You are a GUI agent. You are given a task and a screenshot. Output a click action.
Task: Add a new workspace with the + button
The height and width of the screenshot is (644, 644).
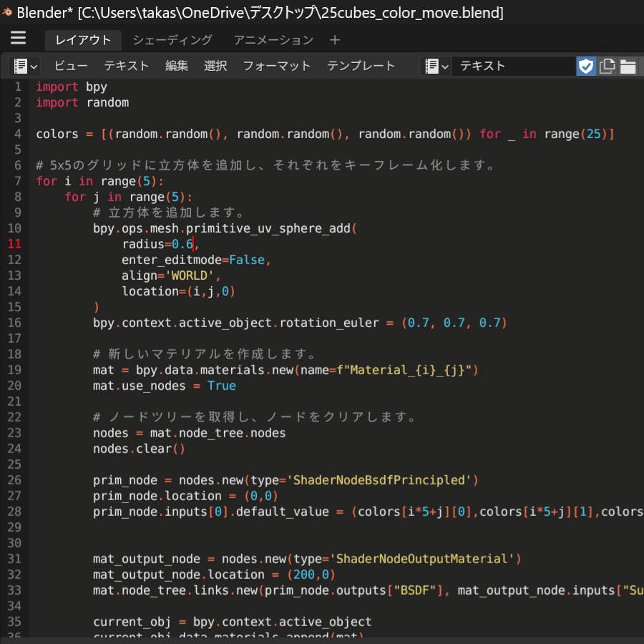(336, 41)
